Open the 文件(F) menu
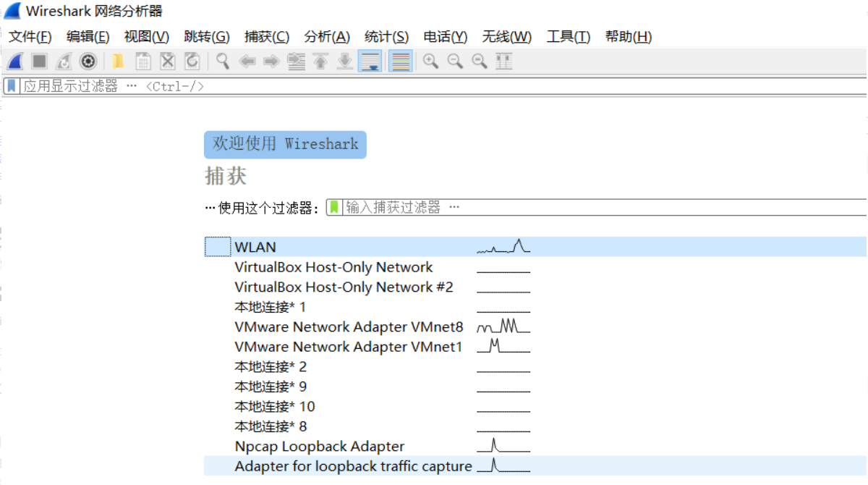Image resolution: width=868 pixels, height=485 pixels. (30, 37)
